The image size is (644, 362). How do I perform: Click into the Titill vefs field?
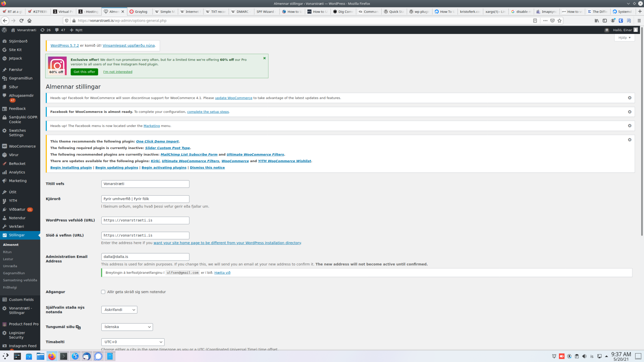pyautogui.click(x=145, y=184)
